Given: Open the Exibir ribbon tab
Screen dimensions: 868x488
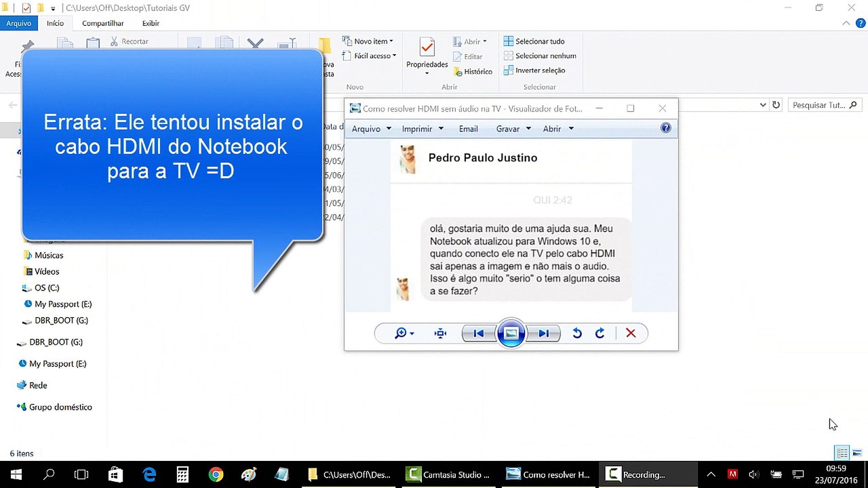Looking at the screenshot, I should pyautogui.click(x=151, y=23).
